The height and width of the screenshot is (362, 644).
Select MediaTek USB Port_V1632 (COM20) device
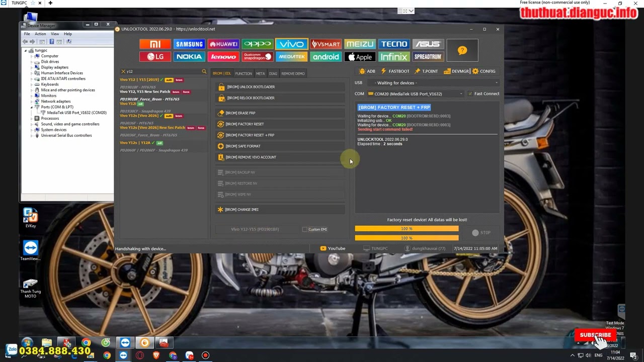[73, 113]
